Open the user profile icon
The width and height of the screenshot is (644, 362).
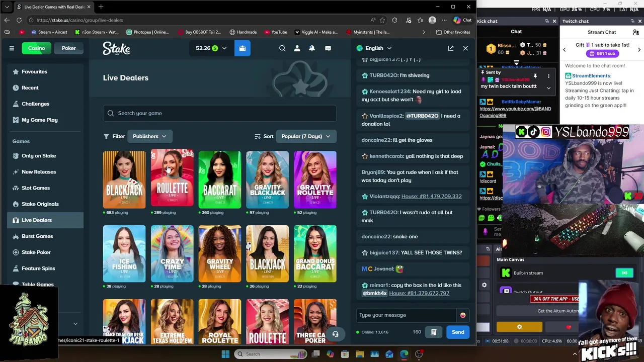(297, 48)
